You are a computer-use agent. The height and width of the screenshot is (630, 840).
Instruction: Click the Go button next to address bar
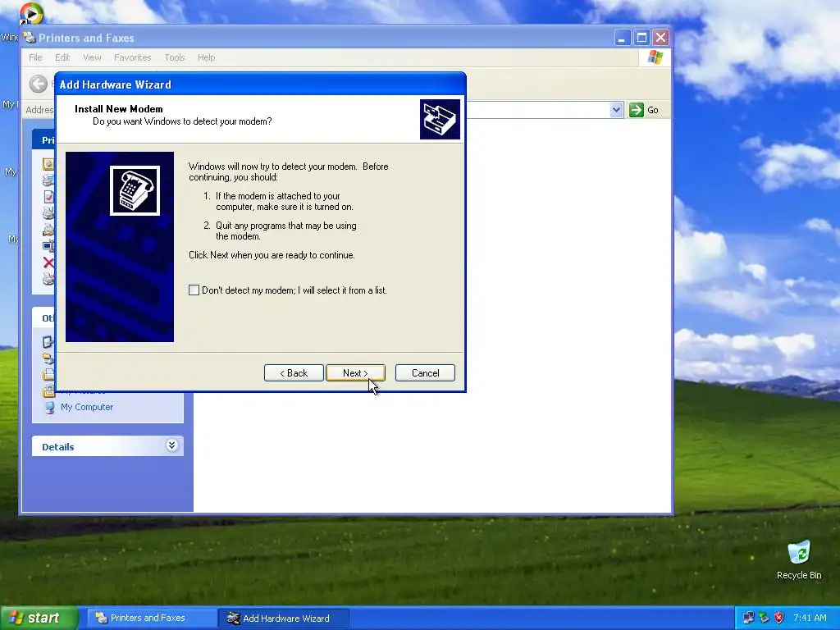(645, 110)
